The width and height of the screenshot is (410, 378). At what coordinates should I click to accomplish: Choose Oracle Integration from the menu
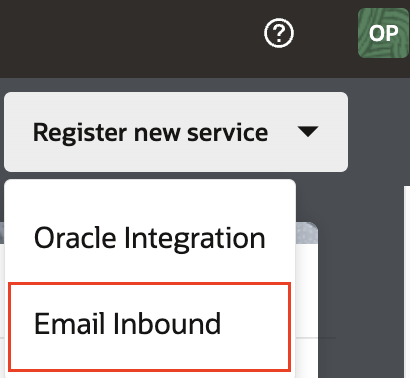point(150,238)
